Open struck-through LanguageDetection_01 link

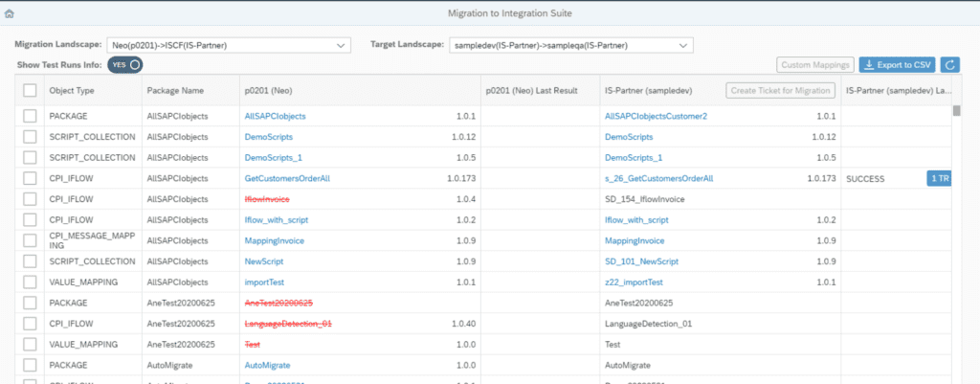[288, 324]
